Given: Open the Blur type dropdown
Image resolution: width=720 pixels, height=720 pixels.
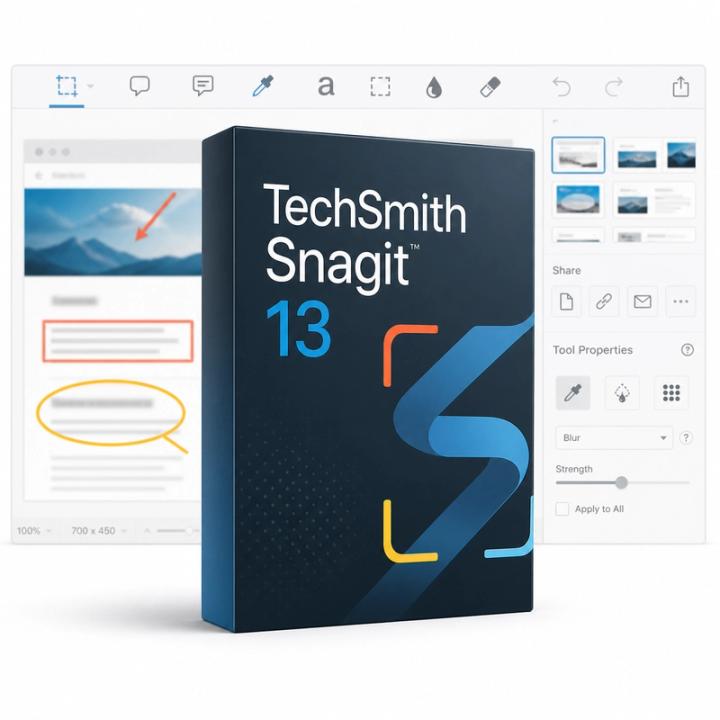Looking at the screenshot, I should 614,438.
